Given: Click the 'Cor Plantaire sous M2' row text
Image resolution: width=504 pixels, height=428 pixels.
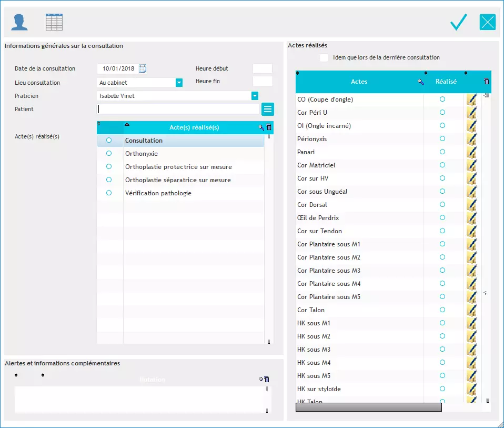Looking at the screenshot, I should pyautogui.click(x=328, y=257).
